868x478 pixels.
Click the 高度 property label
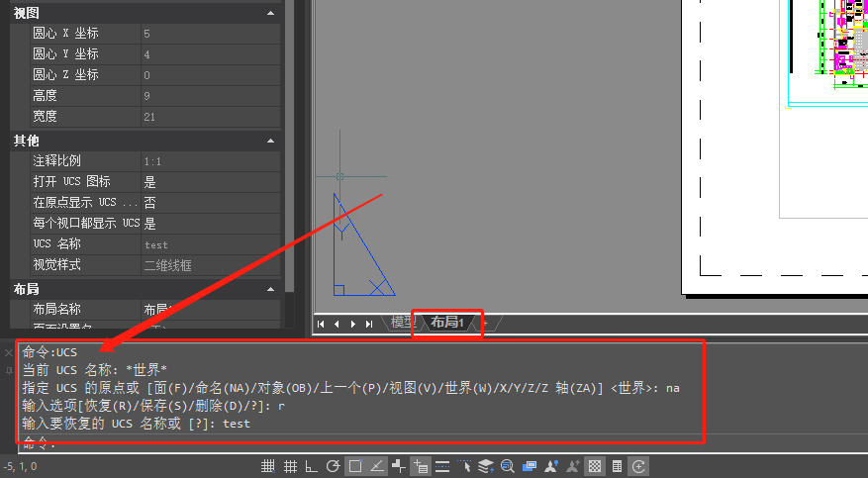tap(45, 95)
